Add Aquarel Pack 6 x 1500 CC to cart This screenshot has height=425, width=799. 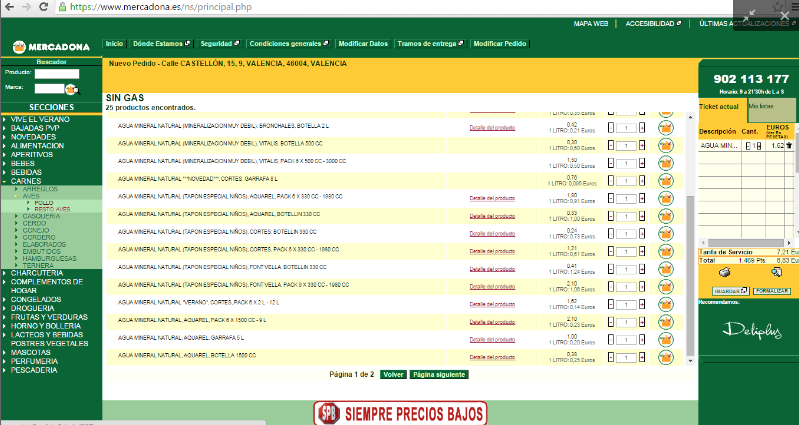665,322
